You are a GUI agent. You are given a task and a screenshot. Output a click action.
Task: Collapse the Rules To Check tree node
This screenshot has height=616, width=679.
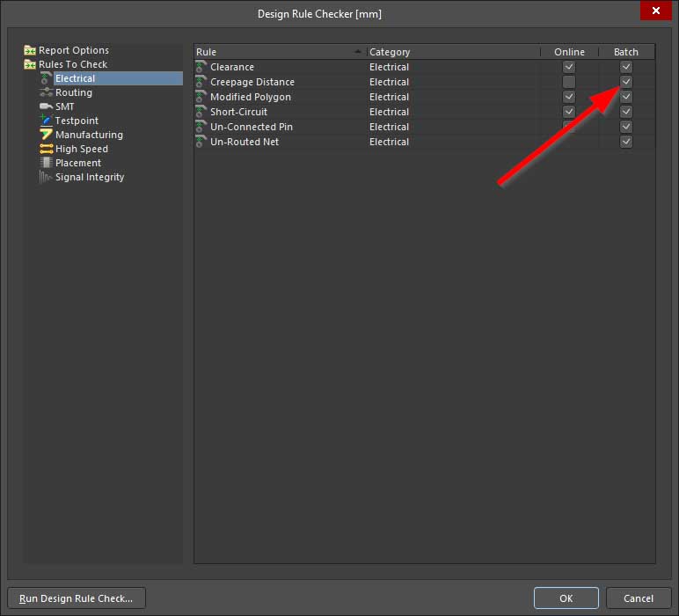[30, 64]
